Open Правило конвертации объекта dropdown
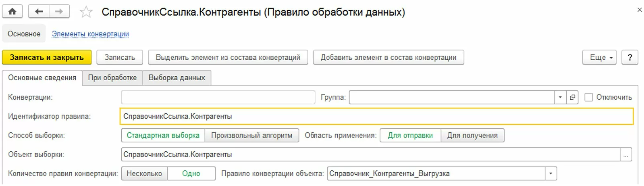Image resolution: width=644 pixels, height=186 pixels. (x=551, y=173)
